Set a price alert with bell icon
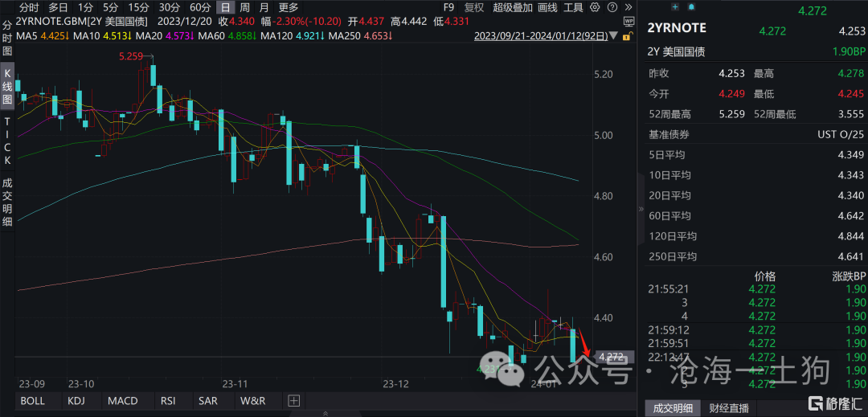868x417 pixels. click(x=691, y=6)
